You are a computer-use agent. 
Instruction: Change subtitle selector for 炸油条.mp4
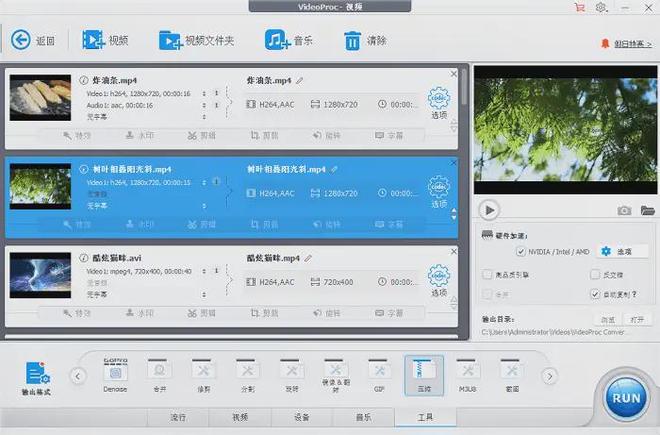pos(204,117)
